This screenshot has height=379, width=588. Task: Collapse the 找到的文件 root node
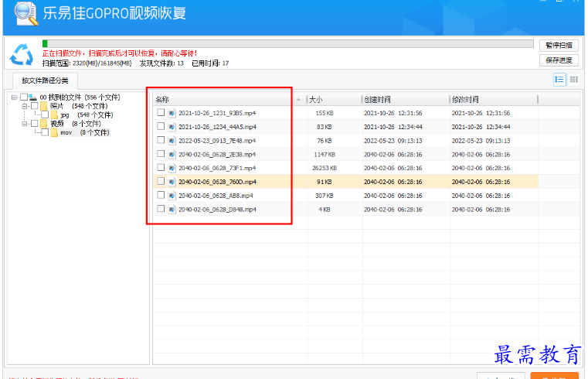pyautogui.click(x=14, y=97)
